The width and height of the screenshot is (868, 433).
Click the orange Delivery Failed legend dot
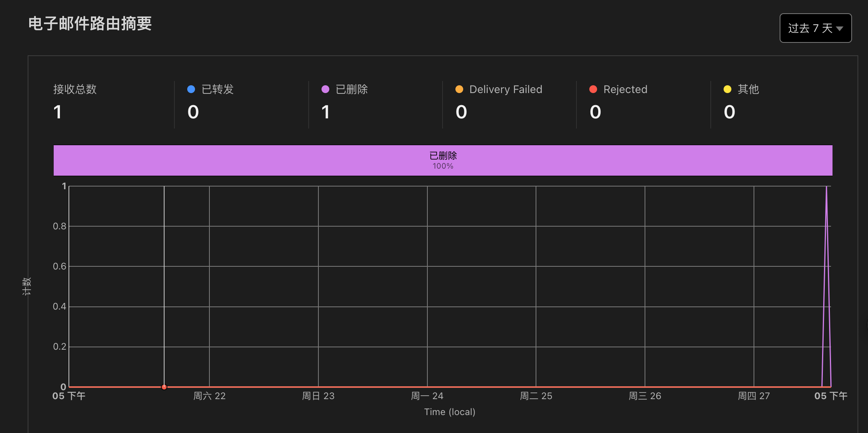[x=459, y=89]
